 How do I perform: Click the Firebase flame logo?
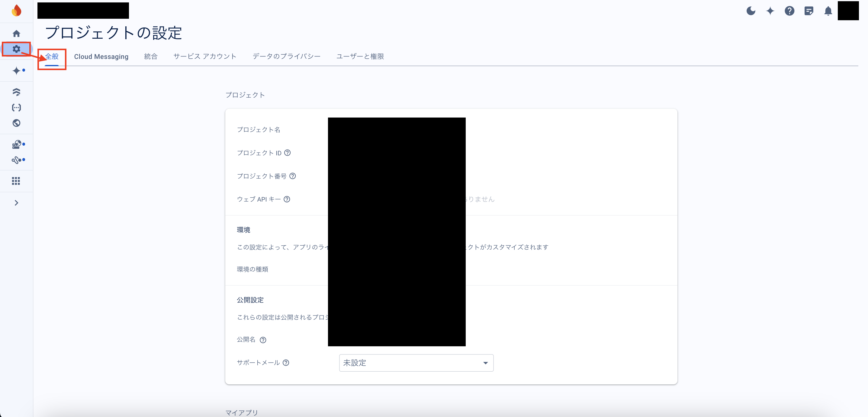pos(16,11)
